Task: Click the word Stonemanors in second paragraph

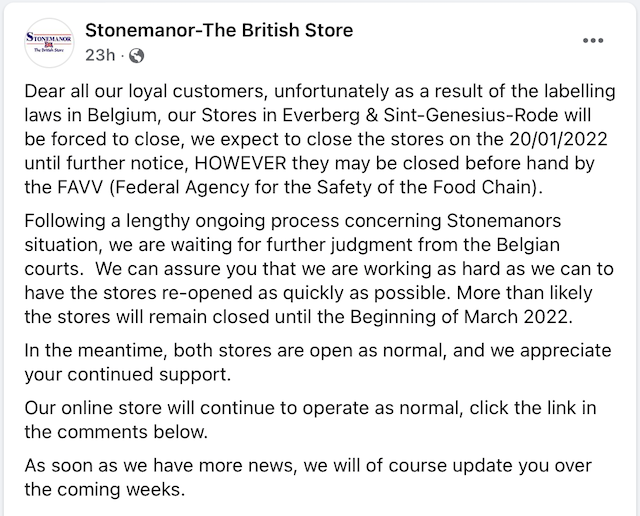Action: pos(504,221)
